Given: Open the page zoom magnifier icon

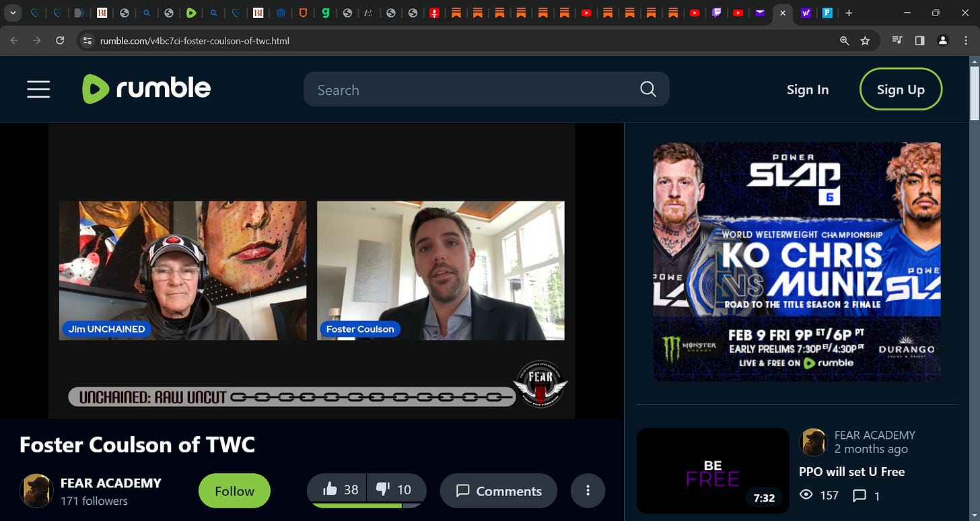Looking at the screenshot, I should tap(844, 40).
